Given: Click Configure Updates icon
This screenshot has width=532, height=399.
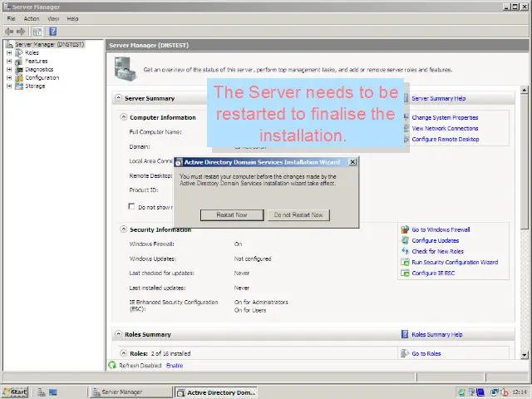Looking at the screenshot, I should pos(405,240).
